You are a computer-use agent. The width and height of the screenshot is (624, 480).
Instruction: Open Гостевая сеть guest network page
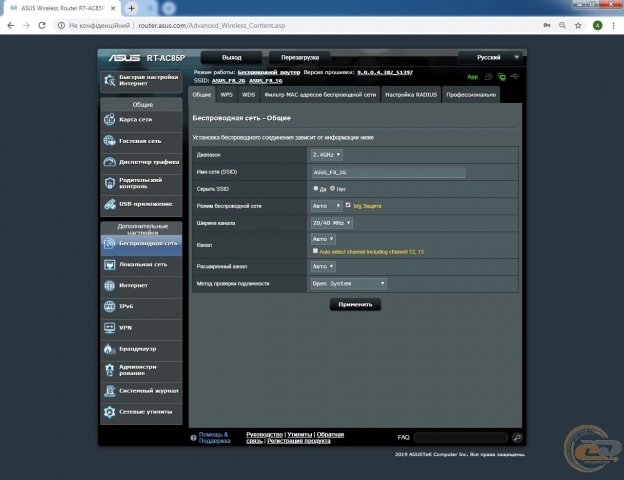[140, 141]
